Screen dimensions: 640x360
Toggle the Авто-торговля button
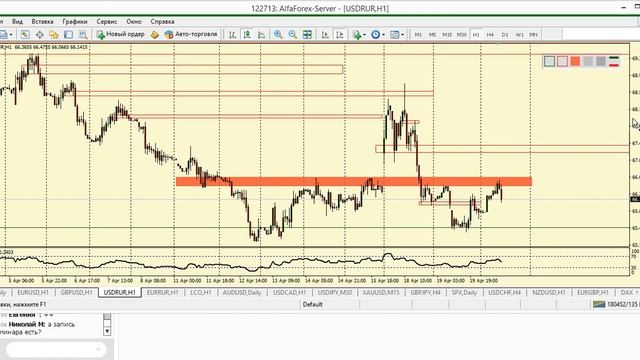tap(191, 35)
